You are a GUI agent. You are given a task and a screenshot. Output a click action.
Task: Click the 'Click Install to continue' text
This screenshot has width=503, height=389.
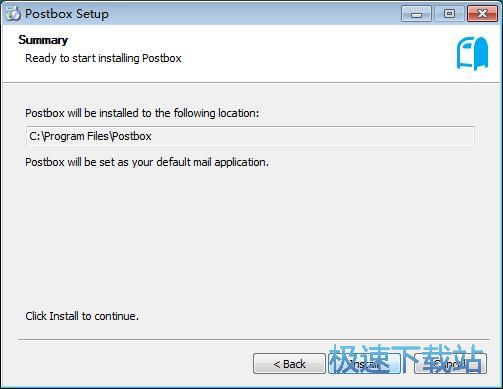[x=82, y=316]
